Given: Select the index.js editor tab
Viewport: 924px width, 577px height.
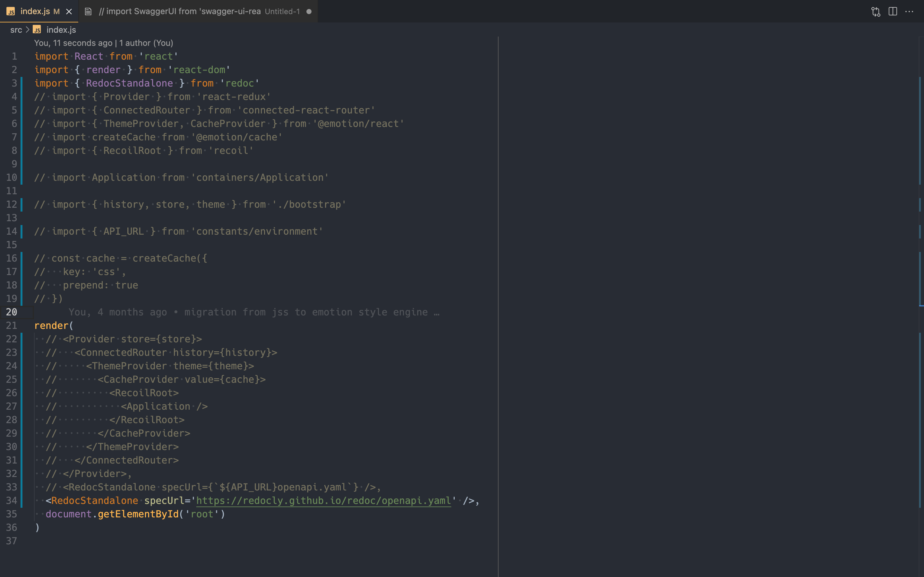Looking at the screenshot, I should coord(36,12).
